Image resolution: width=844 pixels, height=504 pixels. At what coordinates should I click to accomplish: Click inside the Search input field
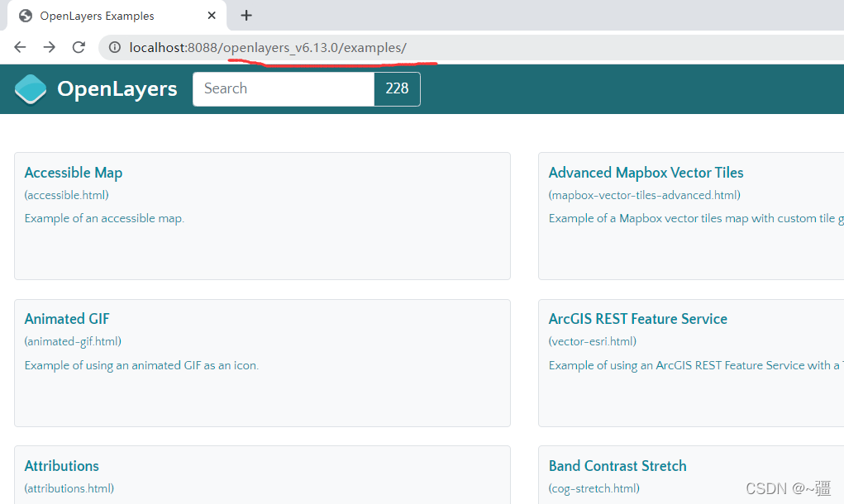point(284,88)
